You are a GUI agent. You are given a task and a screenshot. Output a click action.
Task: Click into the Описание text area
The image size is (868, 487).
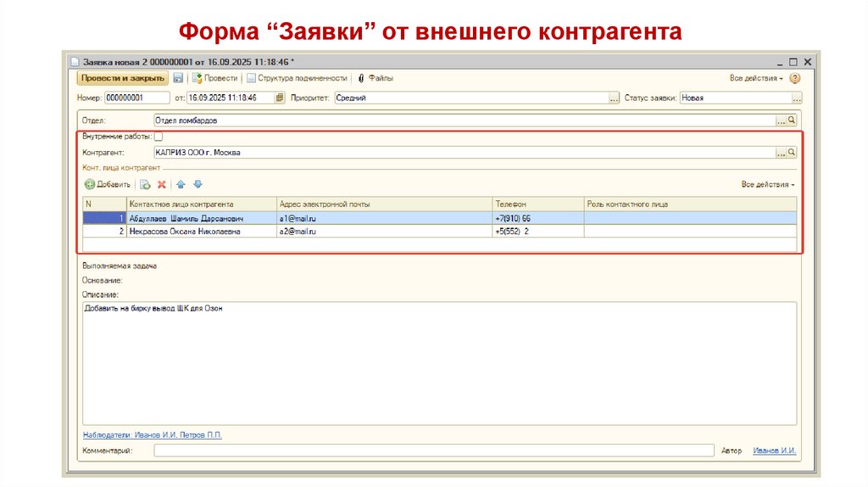pos(440,363)
